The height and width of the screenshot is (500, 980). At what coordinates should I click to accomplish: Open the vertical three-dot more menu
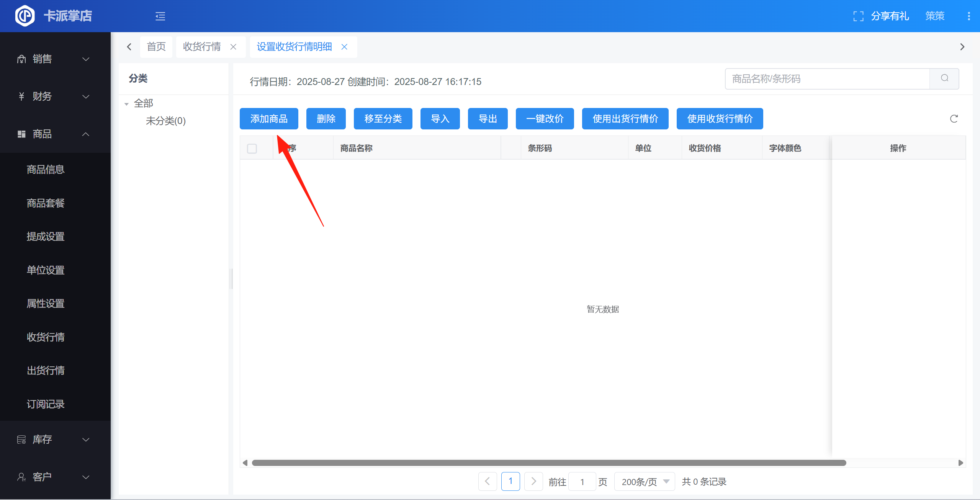pos(969,16)
